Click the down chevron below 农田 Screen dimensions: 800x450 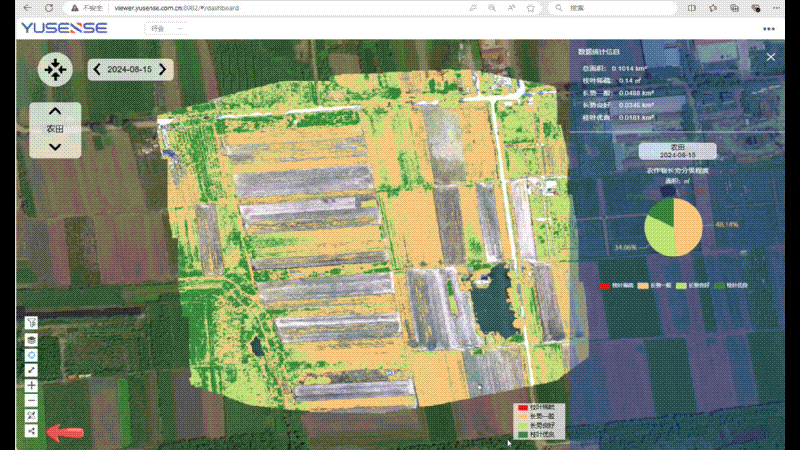pos(55,146)
